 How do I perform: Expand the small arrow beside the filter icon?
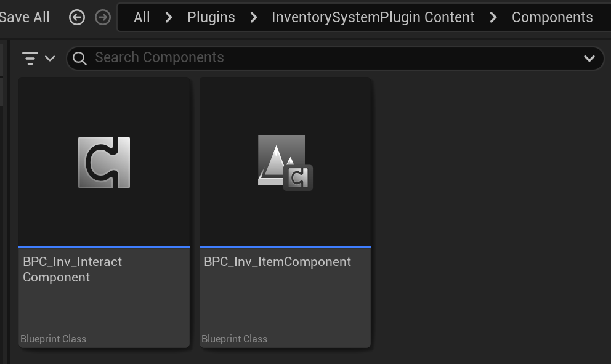pos(51,59)
